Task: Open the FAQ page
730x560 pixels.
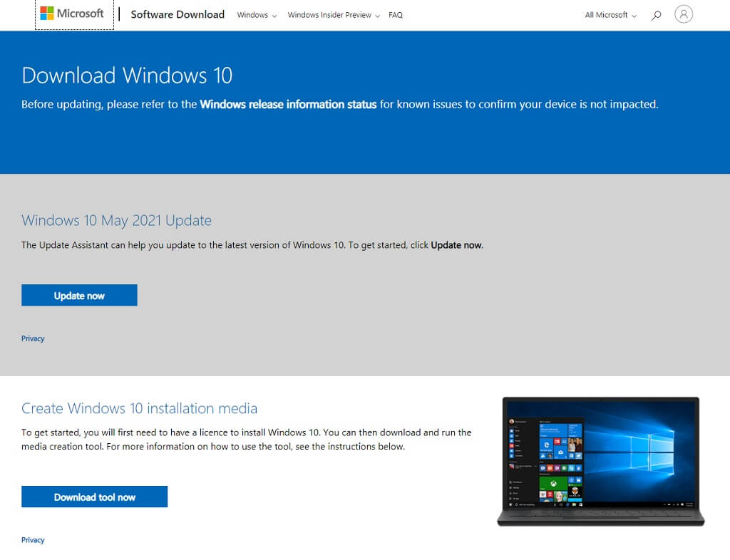Action: pos(395,15)
